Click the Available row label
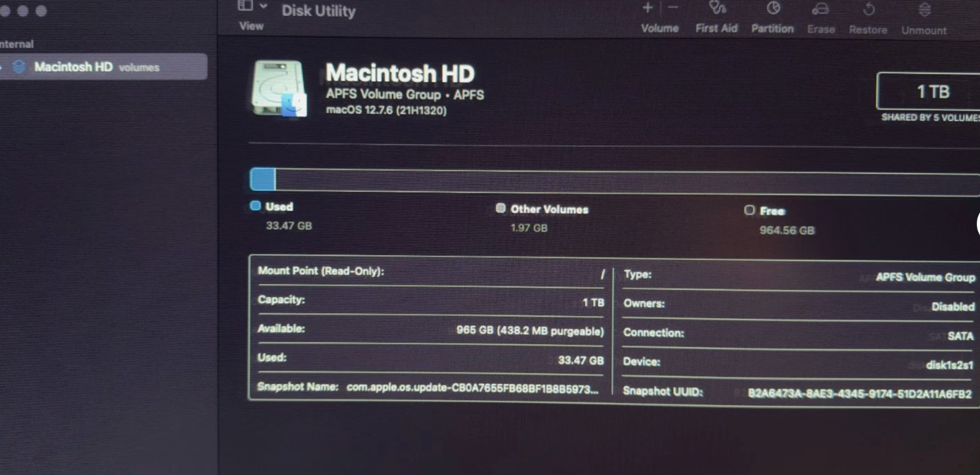 281,329
